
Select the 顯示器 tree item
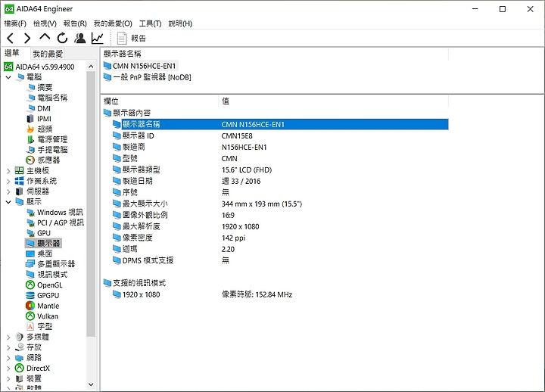tap(48, 243)
